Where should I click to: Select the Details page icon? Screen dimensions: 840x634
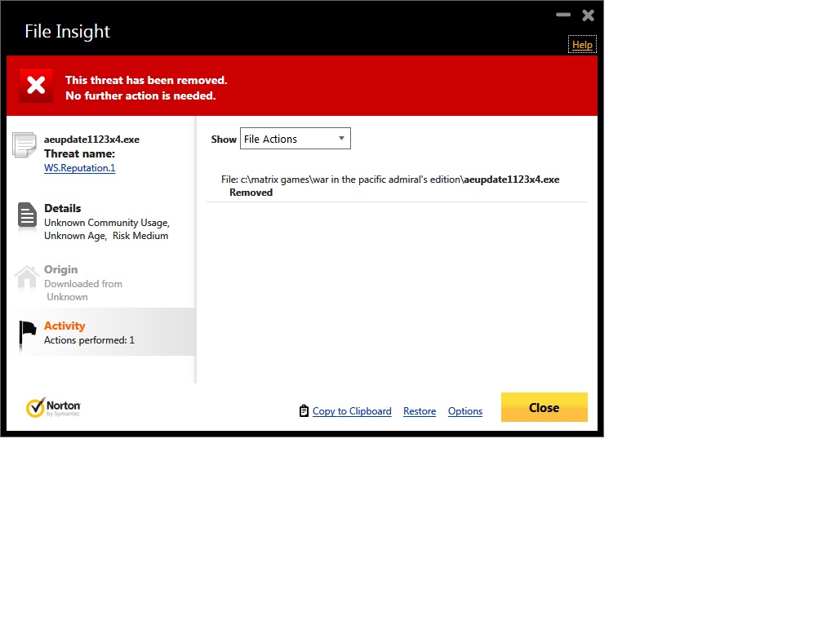point(27,215)
